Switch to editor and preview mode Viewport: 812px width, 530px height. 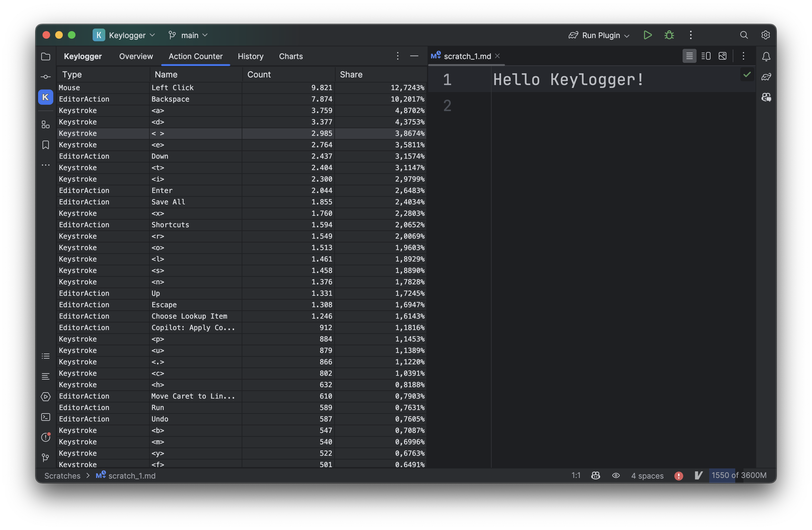(x=705, y=56)
